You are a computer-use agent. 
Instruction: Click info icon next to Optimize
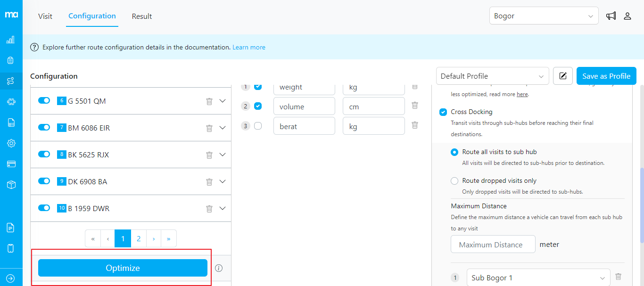tap(219, 268)
